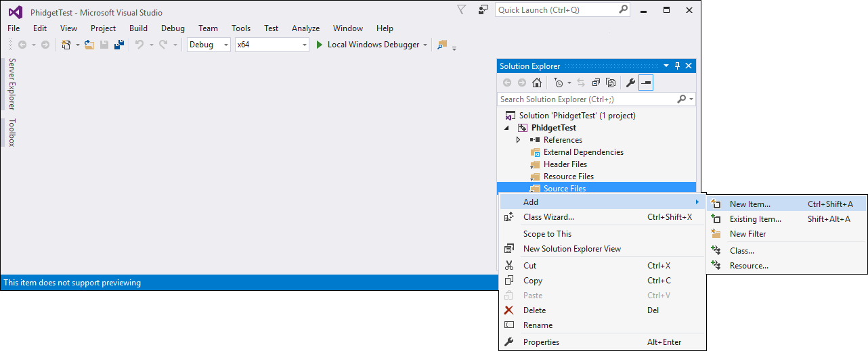Viewport: 868px width, 351px height.
Task: Open the Build menu
Action: [138, 28]
